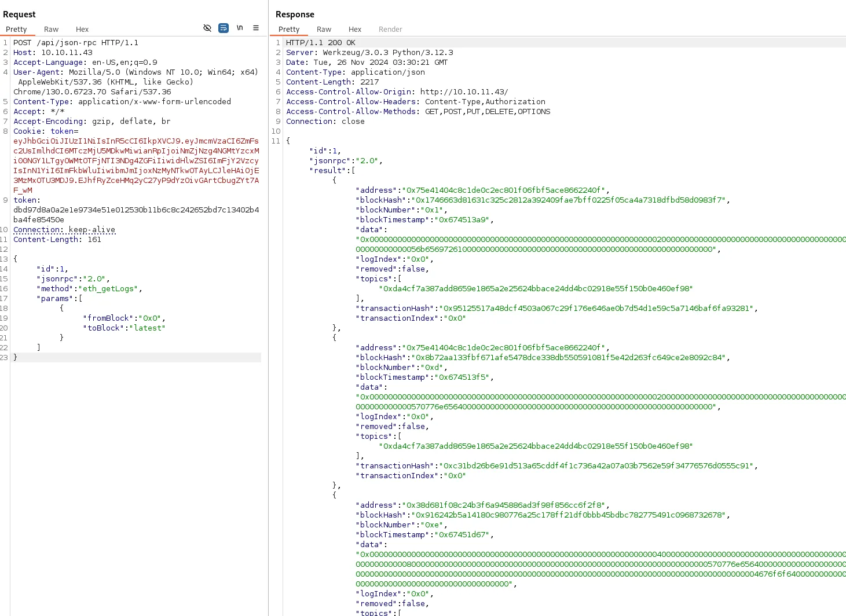Open the Response Render tab

click(x=390, y=29)
